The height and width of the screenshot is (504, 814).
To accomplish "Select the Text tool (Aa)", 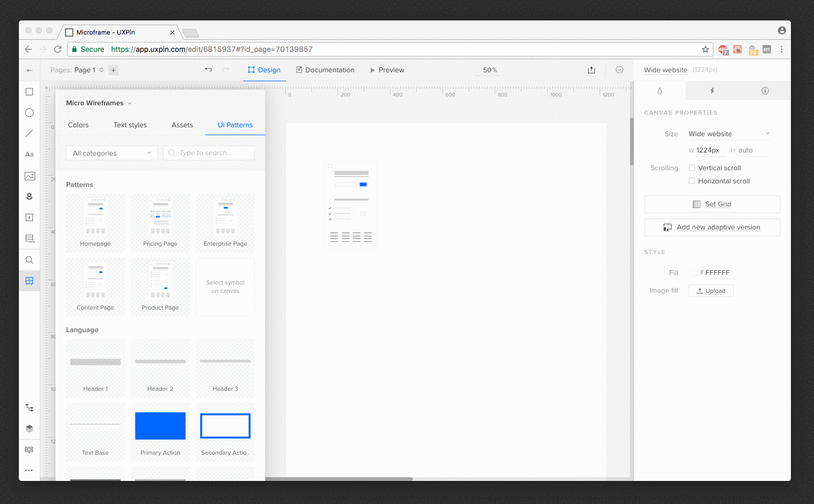I will (29, 155).
